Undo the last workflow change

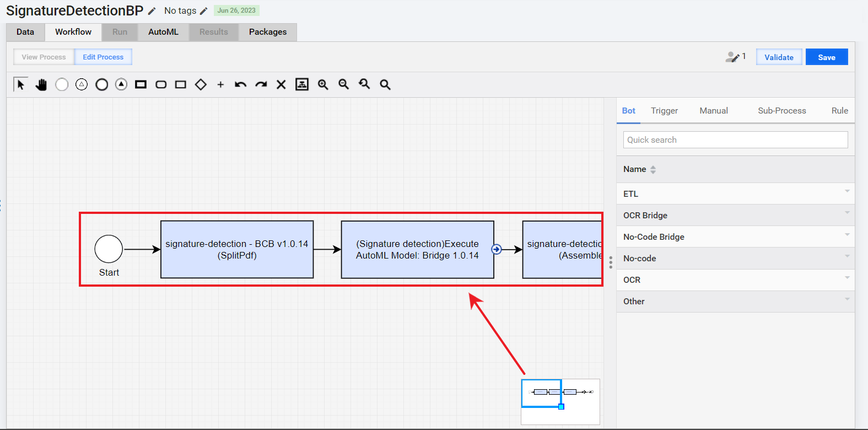click(240, 84)
